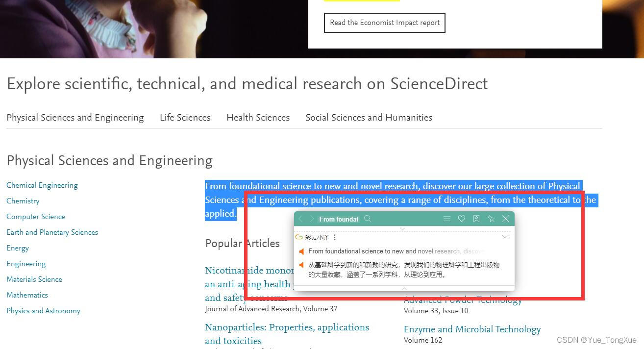The height and width of the screenshot is (349, 644).
Task: Click the English source sentence in popup
Action: tap(396, 251)
